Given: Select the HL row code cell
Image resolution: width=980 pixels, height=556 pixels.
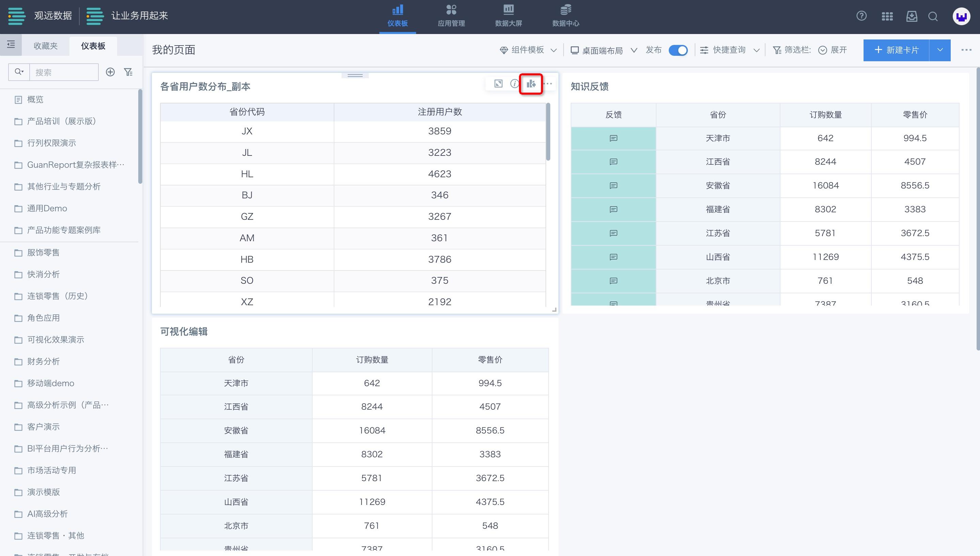Looking at the screenshot, I should point(247,174).
